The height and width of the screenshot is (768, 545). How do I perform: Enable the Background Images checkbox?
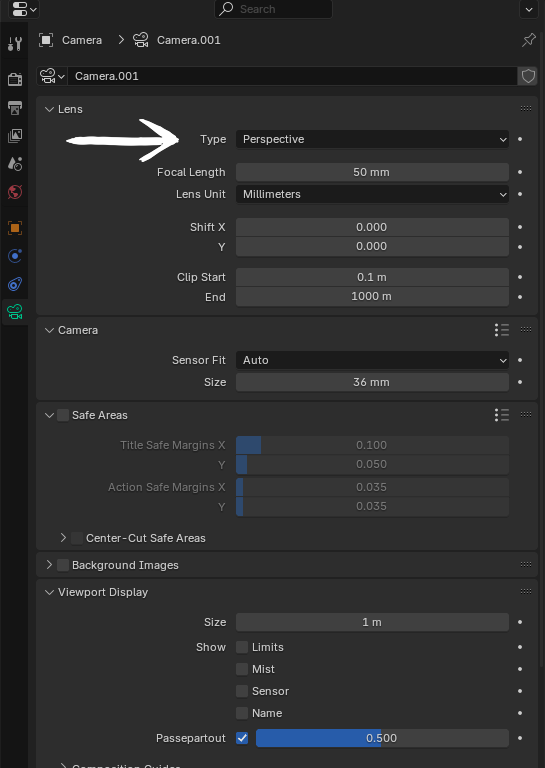coord(63,565)
